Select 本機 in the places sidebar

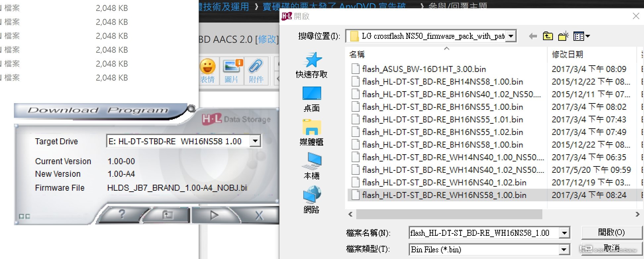point(312,166)
